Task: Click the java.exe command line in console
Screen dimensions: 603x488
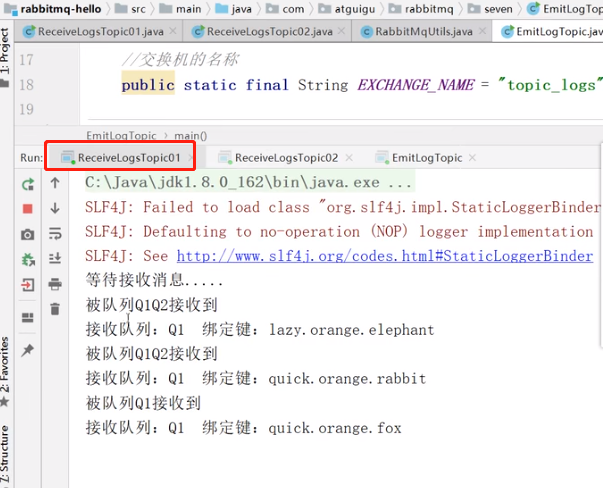Action: 248,182
